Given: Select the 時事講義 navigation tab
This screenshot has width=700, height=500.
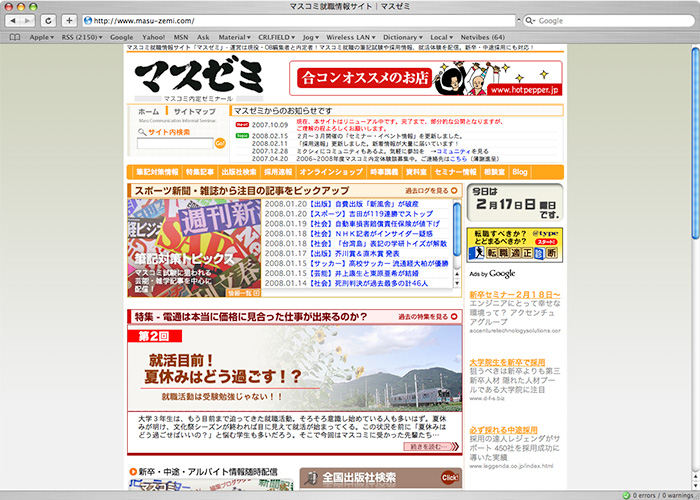Looking at the screenshot, I should 384,172.
